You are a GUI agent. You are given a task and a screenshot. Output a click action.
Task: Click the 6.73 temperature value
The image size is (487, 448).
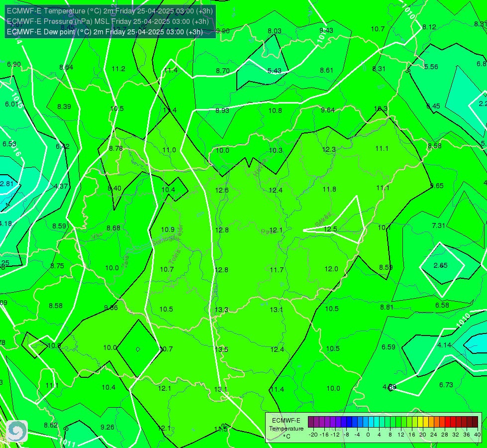coord(446,385)
